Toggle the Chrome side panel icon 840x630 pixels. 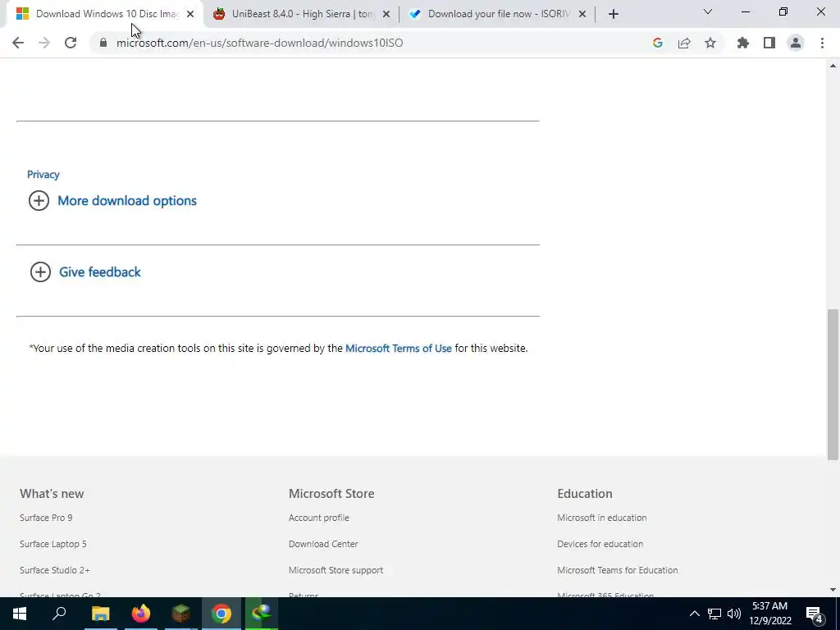click(x=769, y=43)
